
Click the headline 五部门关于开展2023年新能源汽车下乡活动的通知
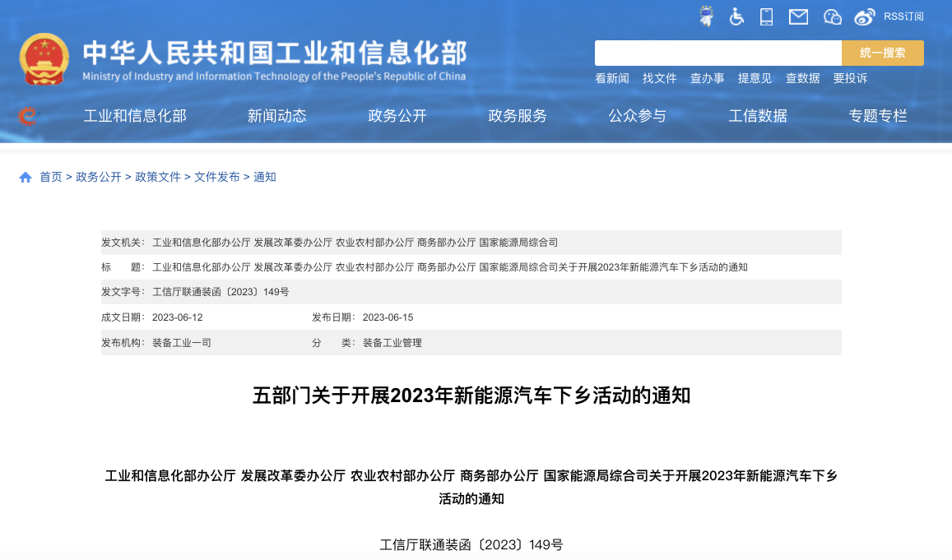coord(471,396)
